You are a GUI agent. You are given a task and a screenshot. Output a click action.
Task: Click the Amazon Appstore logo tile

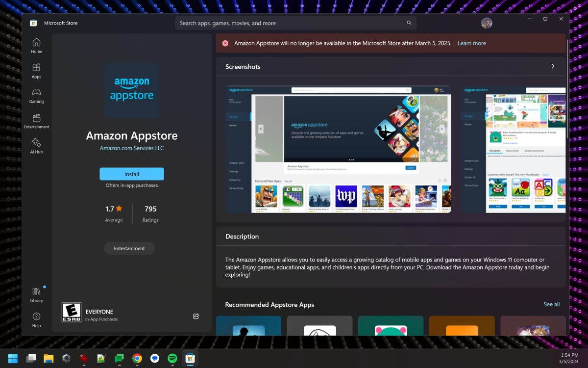(132, 90)
